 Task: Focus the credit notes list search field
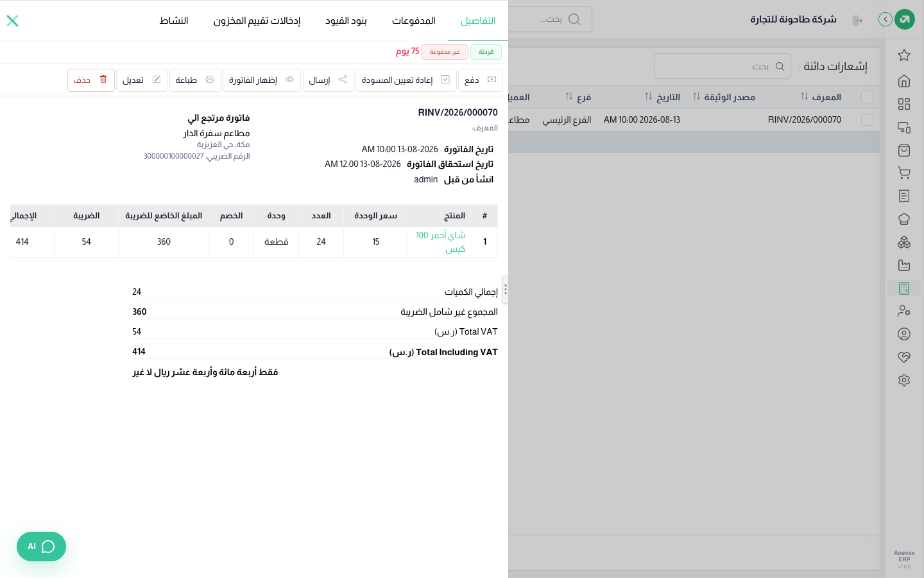tap(722, 66)
